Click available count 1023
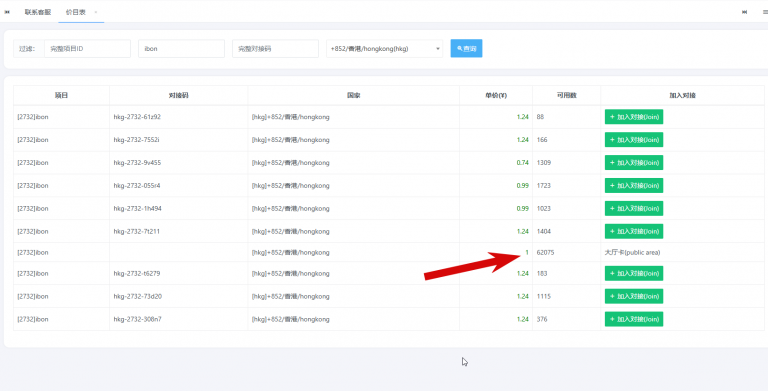The height and width of the screenshot is (391, 768). point(544,208)
